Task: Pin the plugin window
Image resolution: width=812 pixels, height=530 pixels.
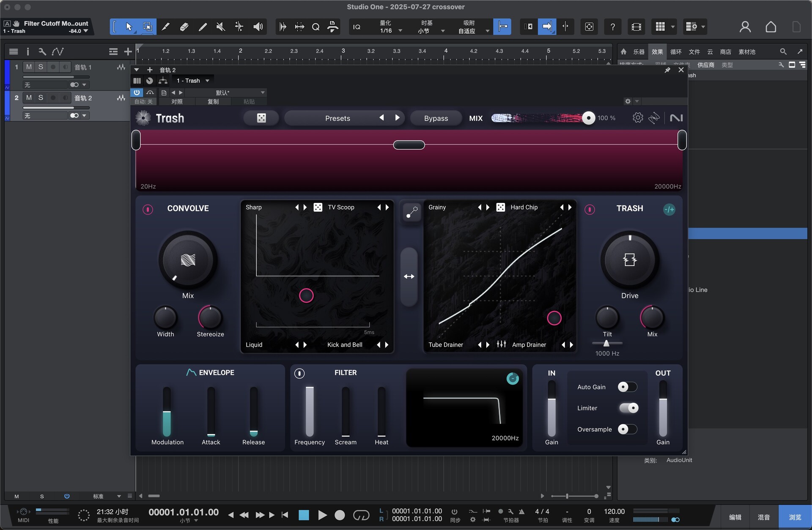Action: (667, 70)
